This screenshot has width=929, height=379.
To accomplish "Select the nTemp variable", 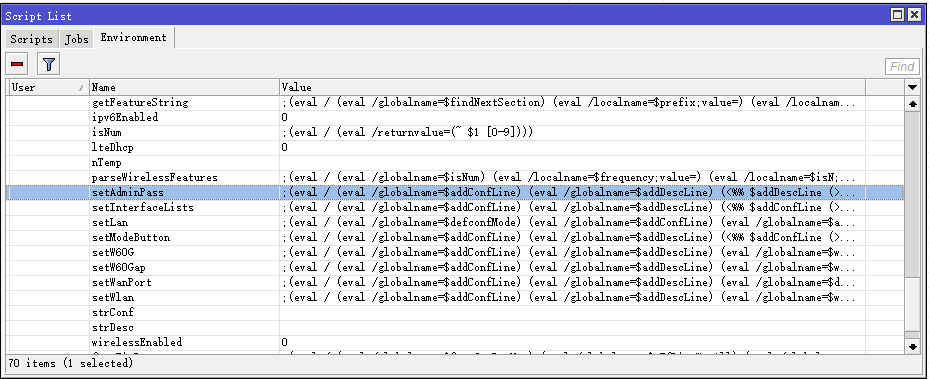I will point(456,162).
